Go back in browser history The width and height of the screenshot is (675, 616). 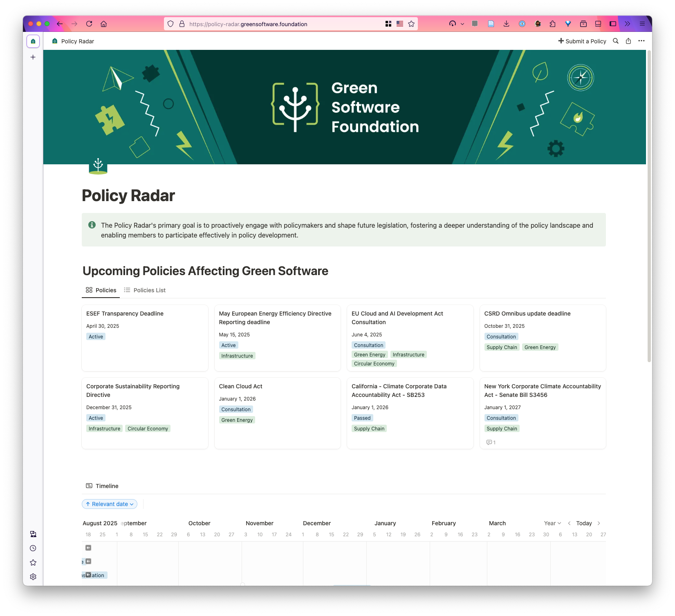click(x=60, y=24)
